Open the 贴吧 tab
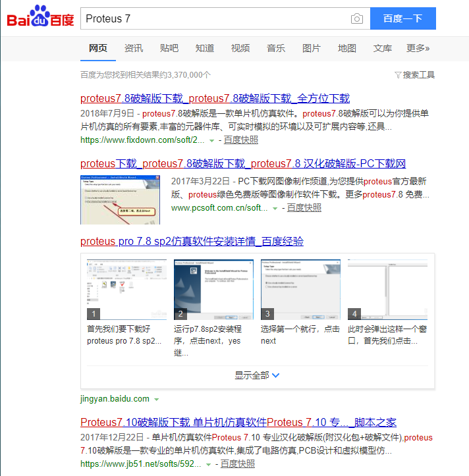This screenshot has width=469, height=476. click(169, 48)
